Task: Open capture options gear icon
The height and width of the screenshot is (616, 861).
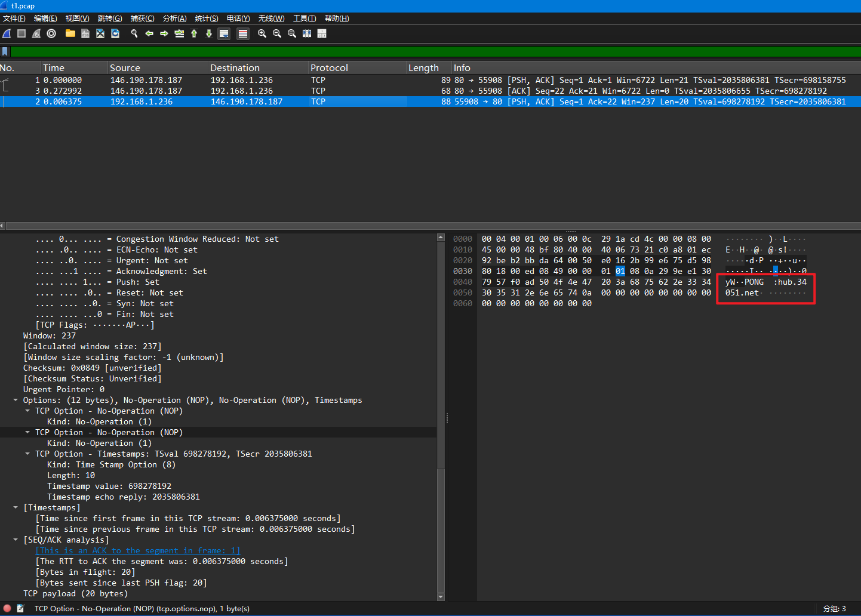Action: (x=51, y=33)
